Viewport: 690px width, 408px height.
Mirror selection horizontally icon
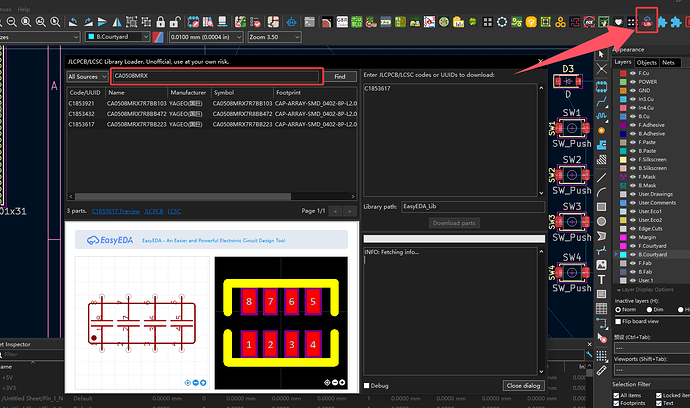tap(117, 22)
